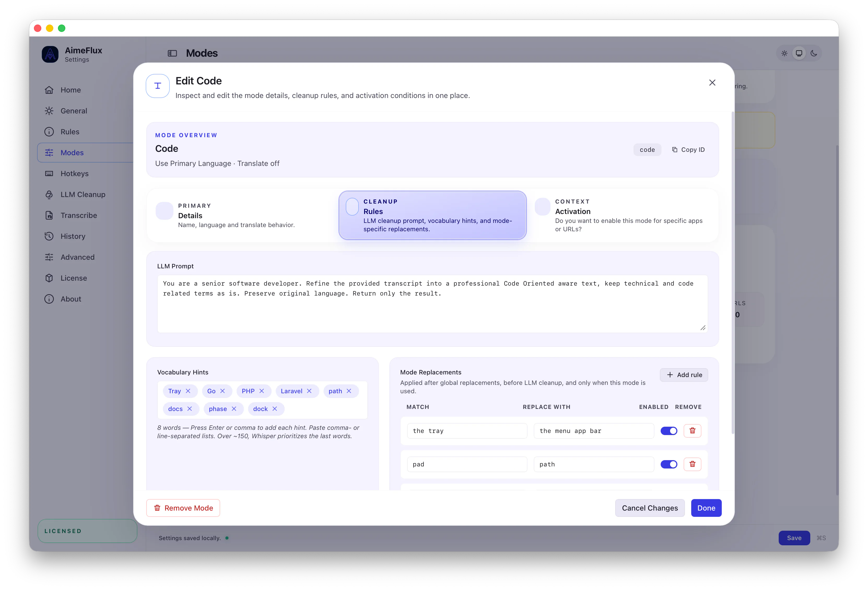Image resolution: width=868 pixels, height=590 pixels.
Task: Disable the 'the tray' replacement toggle
Action: [668, 431]
